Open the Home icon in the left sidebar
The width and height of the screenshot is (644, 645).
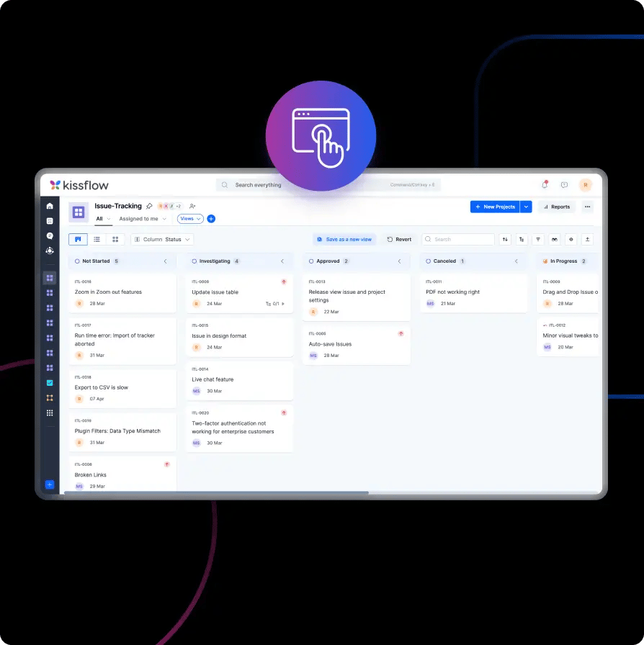[50, 206]
